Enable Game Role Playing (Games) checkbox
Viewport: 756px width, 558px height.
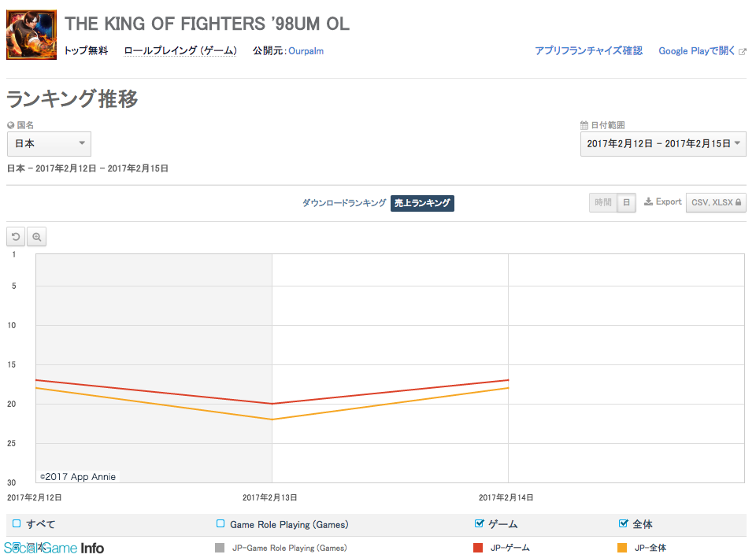[x=220, y=523]
